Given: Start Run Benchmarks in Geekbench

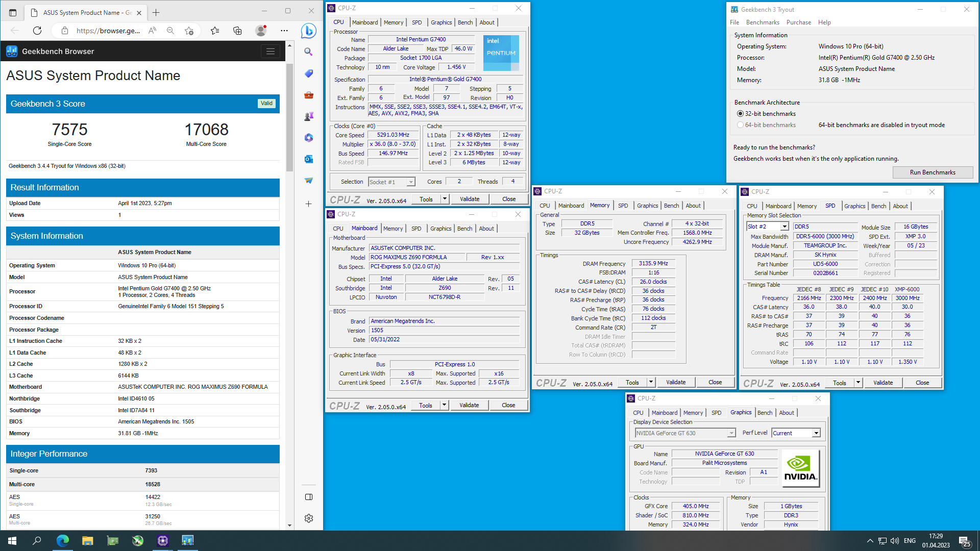Looking at the screenshot, I should tap(933, 172).
